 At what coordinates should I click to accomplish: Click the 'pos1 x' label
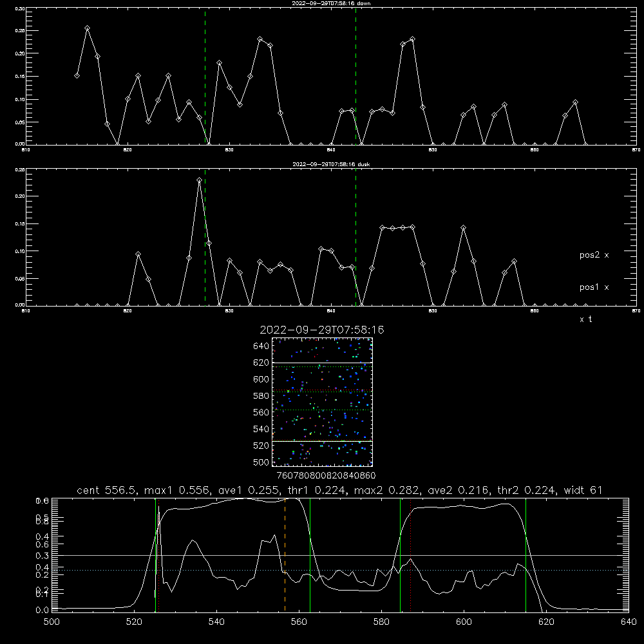(x=594, y=287)
